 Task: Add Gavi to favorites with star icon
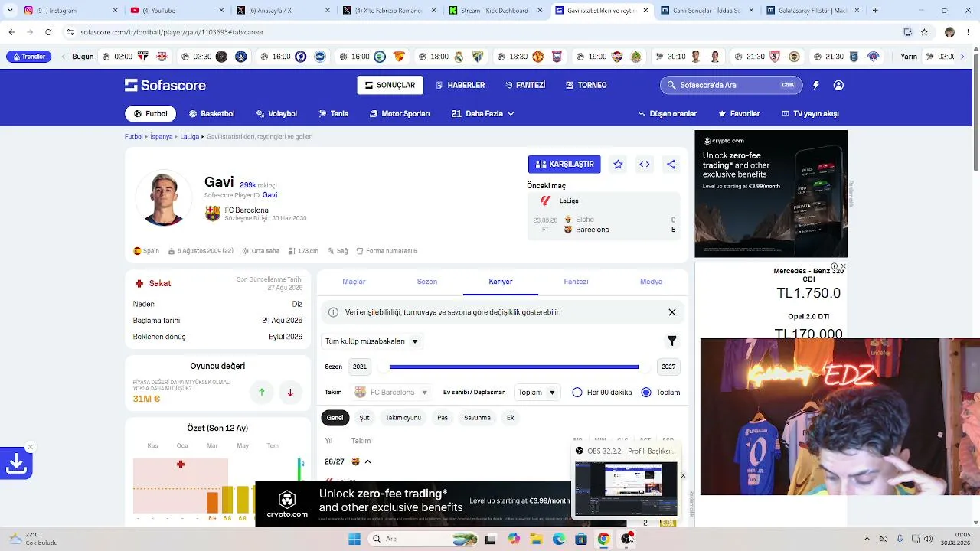click(618, 164)
